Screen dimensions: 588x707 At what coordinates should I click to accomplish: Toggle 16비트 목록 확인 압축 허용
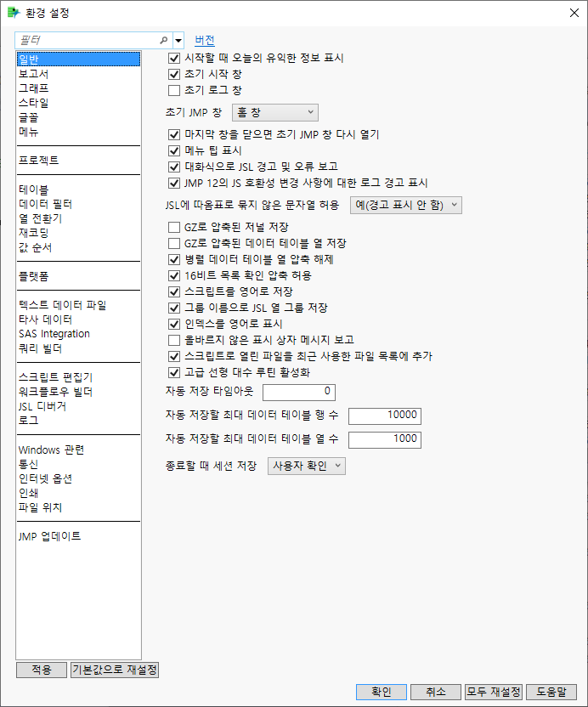pos(174,275)
